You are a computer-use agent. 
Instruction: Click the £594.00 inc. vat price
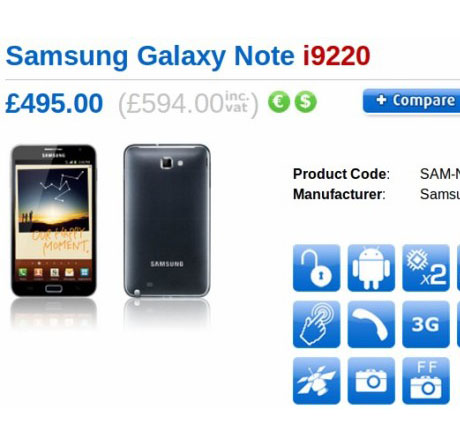pos(188,104)
